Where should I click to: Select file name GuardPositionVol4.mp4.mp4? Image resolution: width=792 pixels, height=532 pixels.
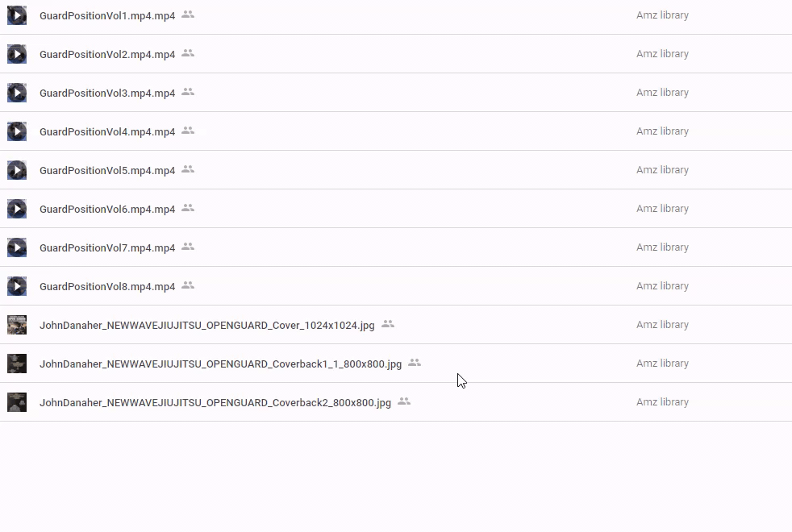tap(107, 132)
